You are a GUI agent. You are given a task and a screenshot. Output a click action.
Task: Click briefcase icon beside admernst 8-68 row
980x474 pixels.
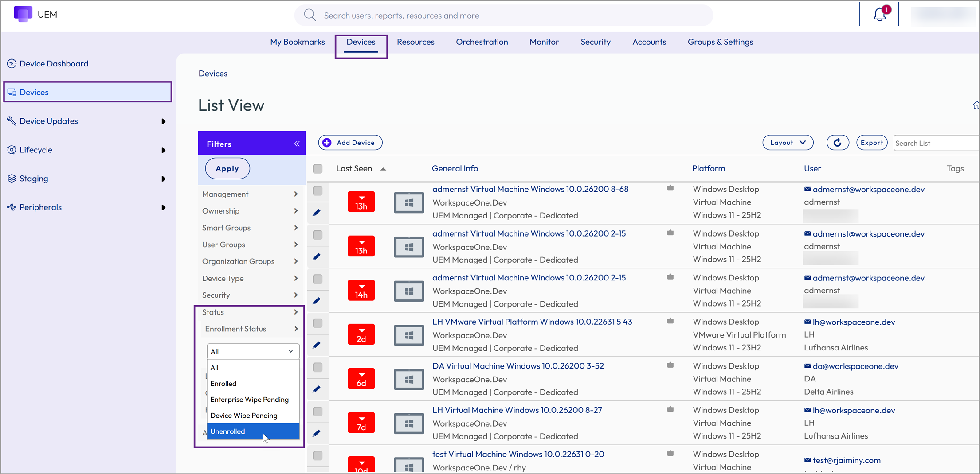670,188
